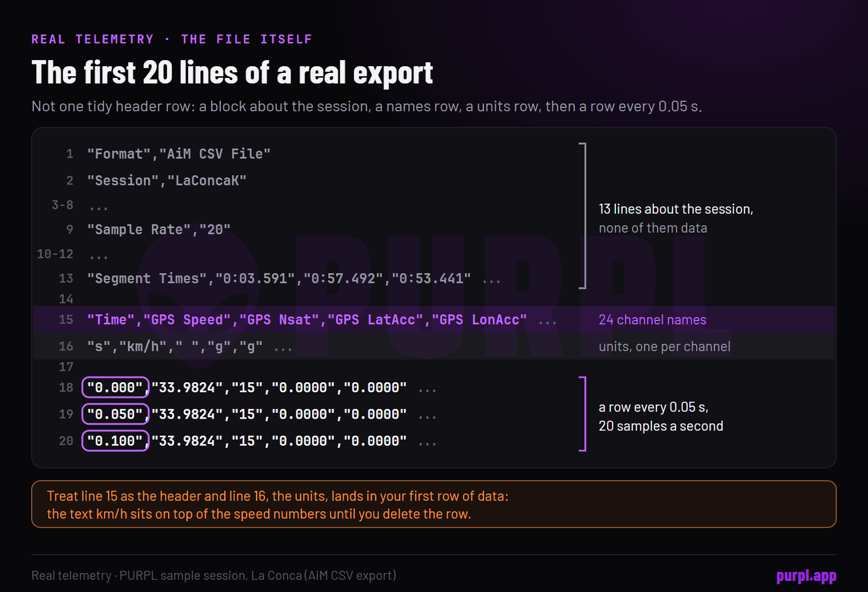Viewport: 868px width, 592px height.
Task: Click 'units, one per channel' annotation
Action: point(664,347)
